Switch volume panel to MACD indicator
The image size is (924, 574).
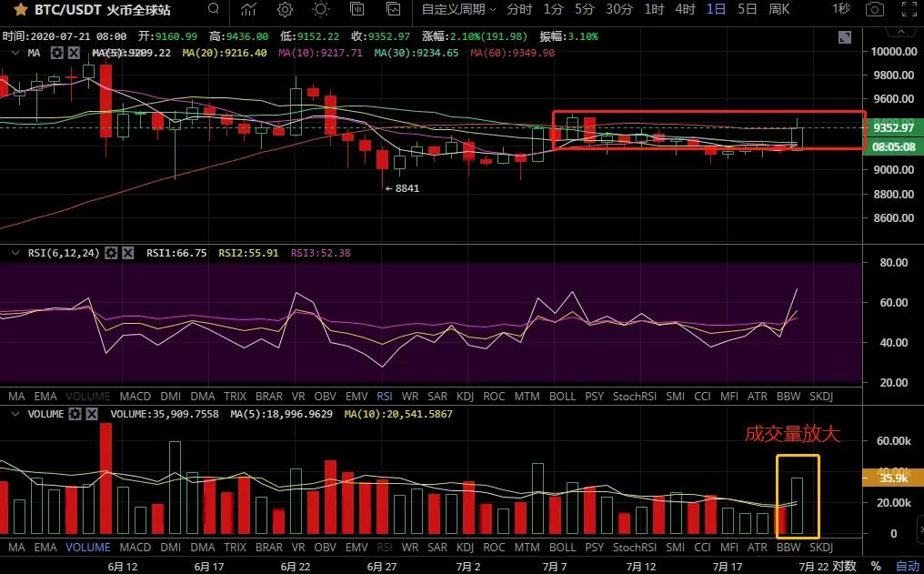coord(135,547)
